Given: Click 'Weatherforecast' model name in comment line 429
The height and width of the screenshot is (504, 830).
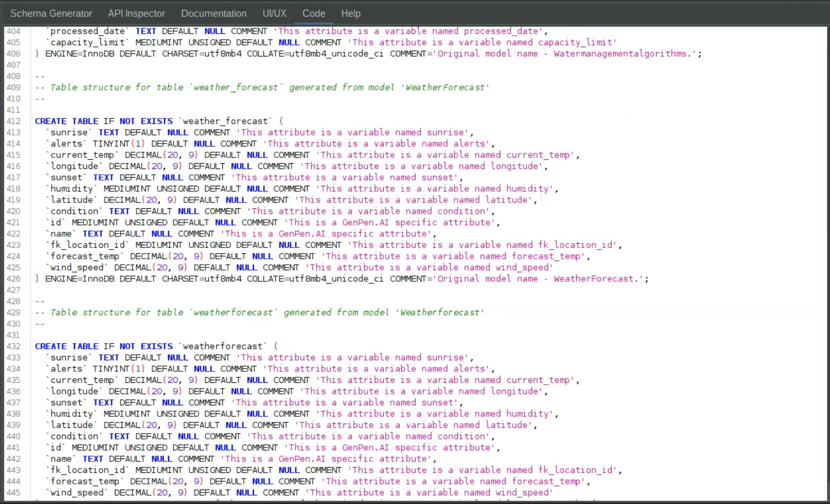Looking at the screenshot, I should [440, 312].
